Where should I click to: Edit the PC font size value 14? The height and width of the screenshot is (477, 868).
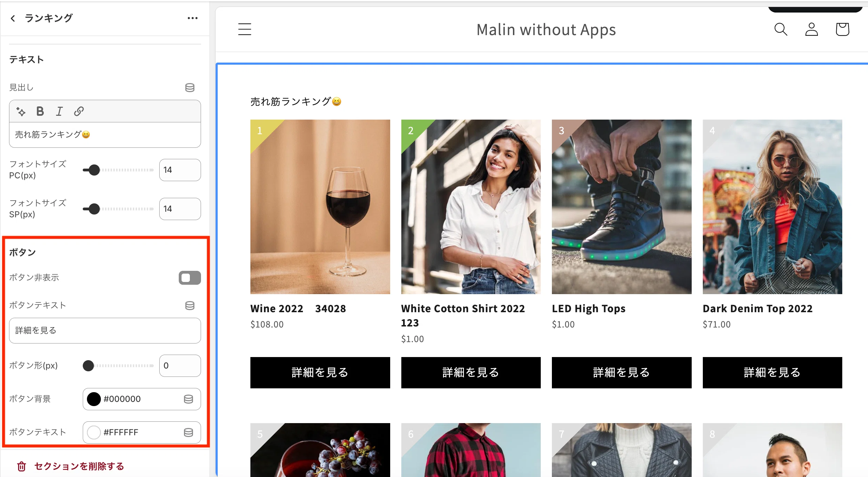pyautogui.click(x=180, y=170)
